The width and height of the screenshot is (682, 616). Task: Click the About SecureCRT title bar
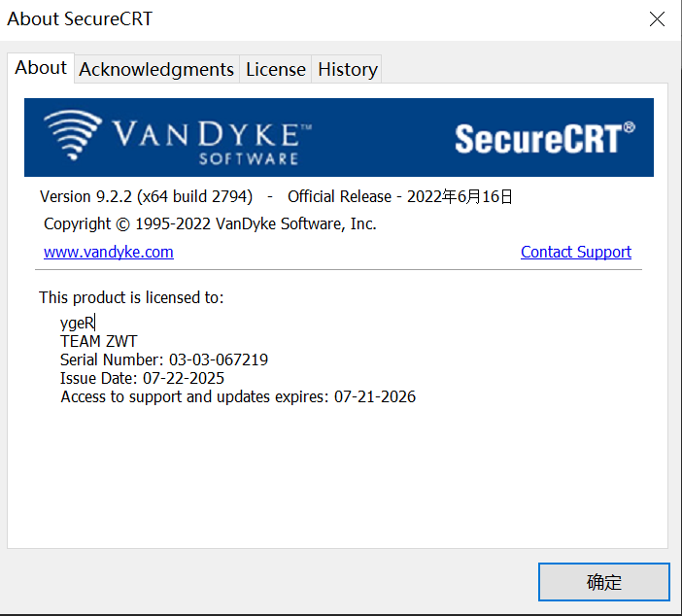(291, 18)
